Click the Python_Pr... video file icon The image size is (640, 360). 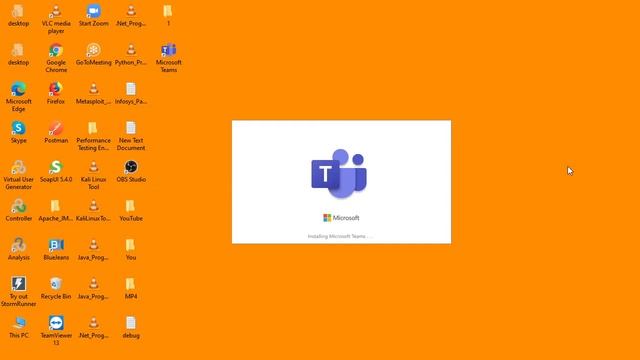131,55
